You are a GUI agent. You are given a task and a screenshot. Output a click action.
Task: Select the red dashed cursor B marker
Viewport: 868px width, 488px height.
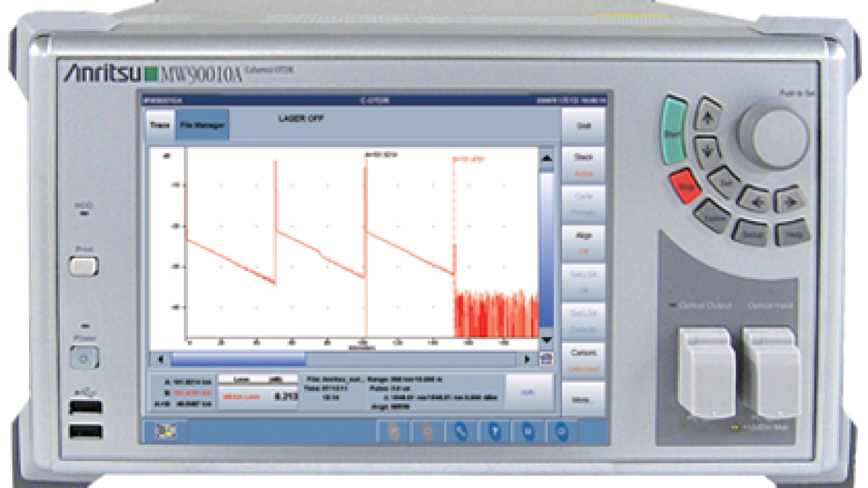[454, 246]
